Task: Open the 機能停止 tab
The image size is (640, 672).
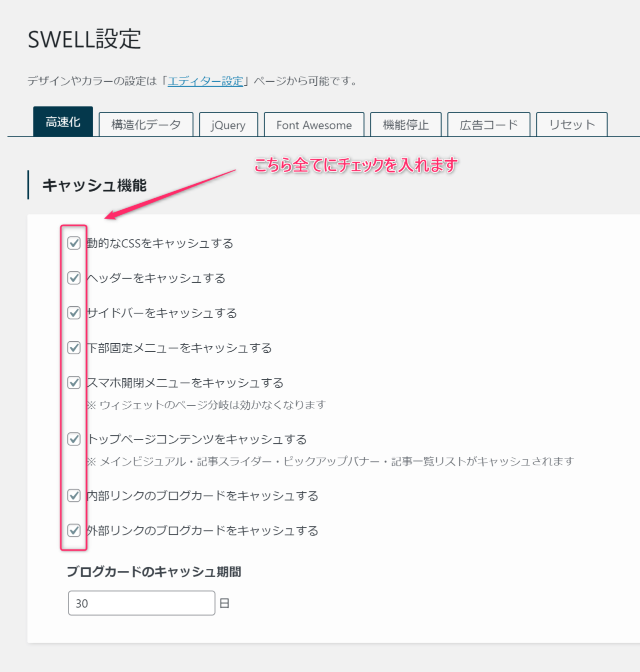Action: point(406,125)
